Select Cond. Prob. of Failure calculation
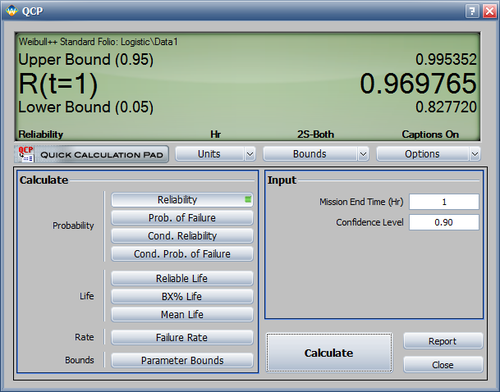 [x=182, y=254]
